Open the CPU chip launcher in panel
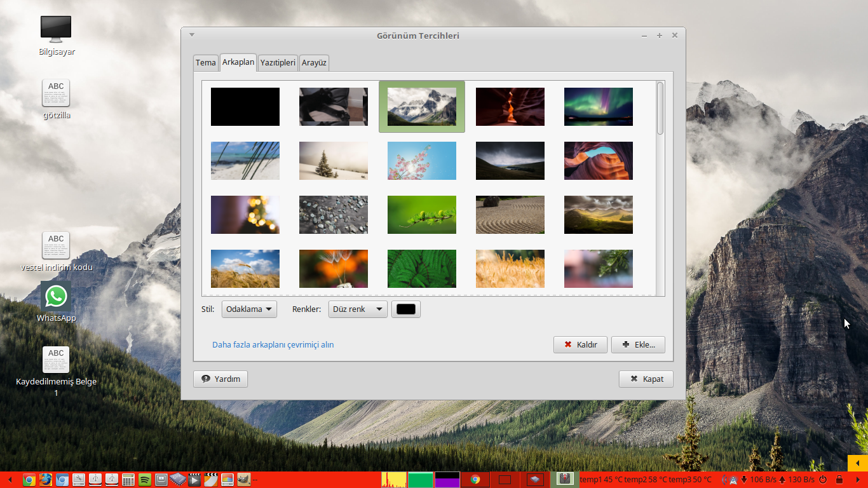 click(x=177, y=480)
